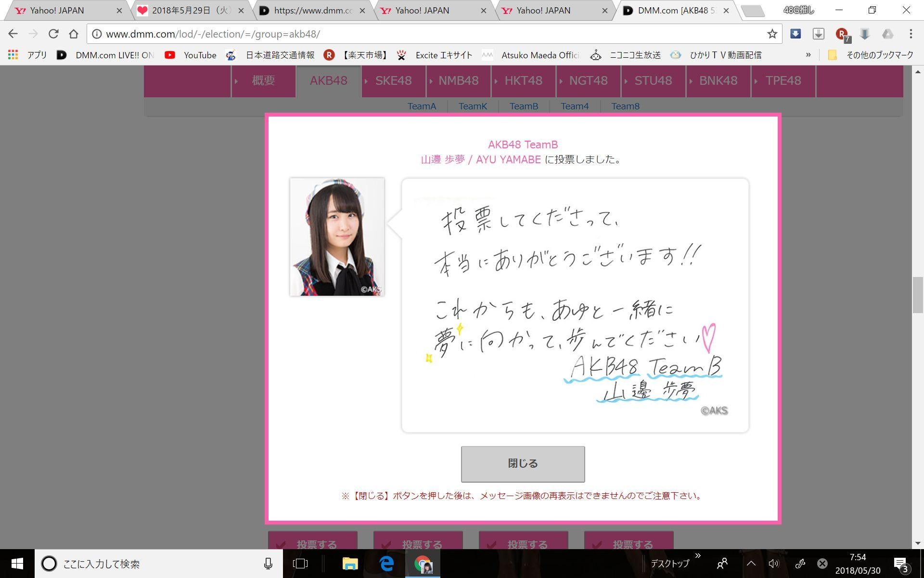This screenshot has width=924, height=578.
Task: Bookmark this page with the star icon
Action: point(772,34)
